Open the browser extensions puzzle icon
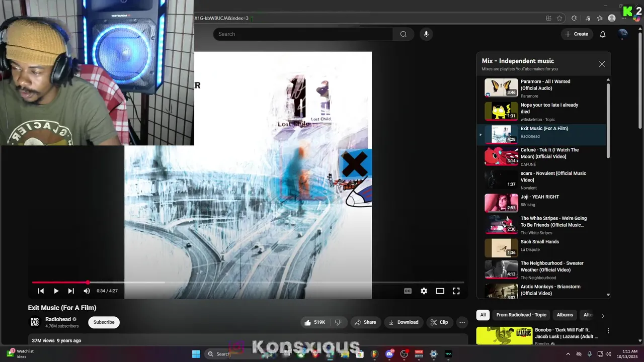The height and width of the screenshot is (362, 644). 574,18
